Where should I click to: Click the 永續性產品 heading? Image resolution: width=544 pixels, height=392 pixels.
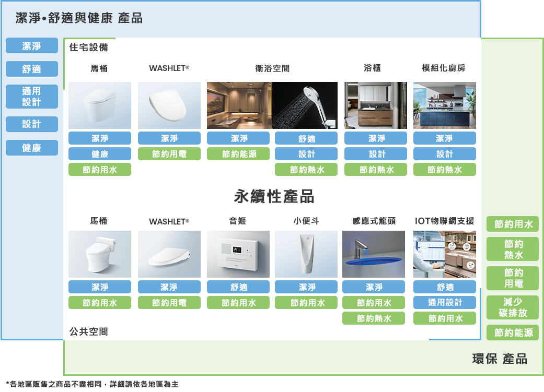[x=274, y=197]
